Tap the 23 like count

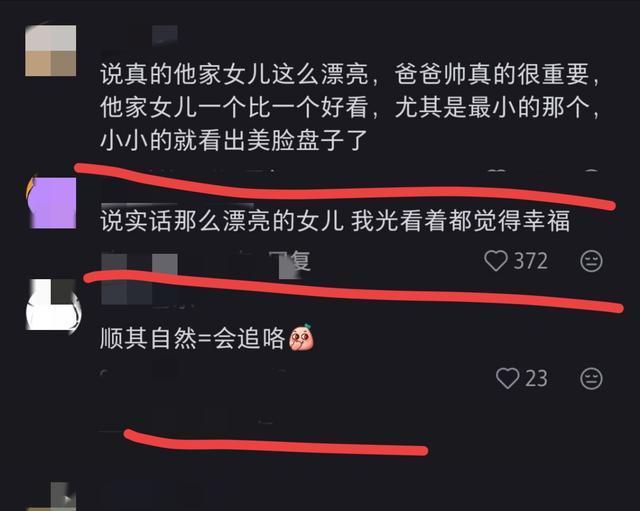click(x=536, y=378)
